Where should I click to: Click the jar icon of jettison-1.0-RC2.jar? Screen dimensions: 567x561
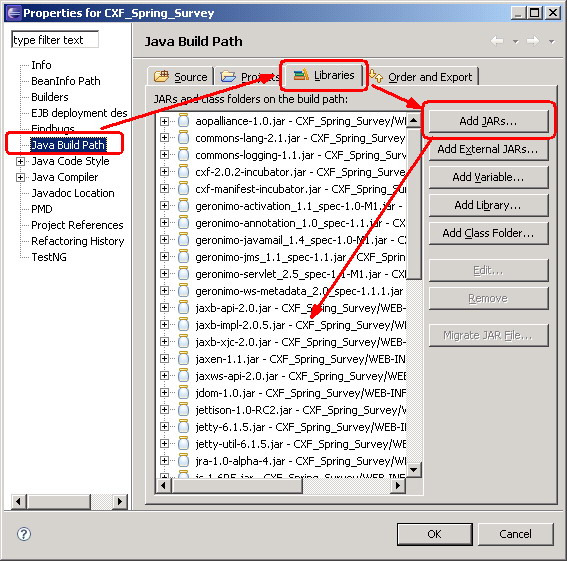pos(183,410)
